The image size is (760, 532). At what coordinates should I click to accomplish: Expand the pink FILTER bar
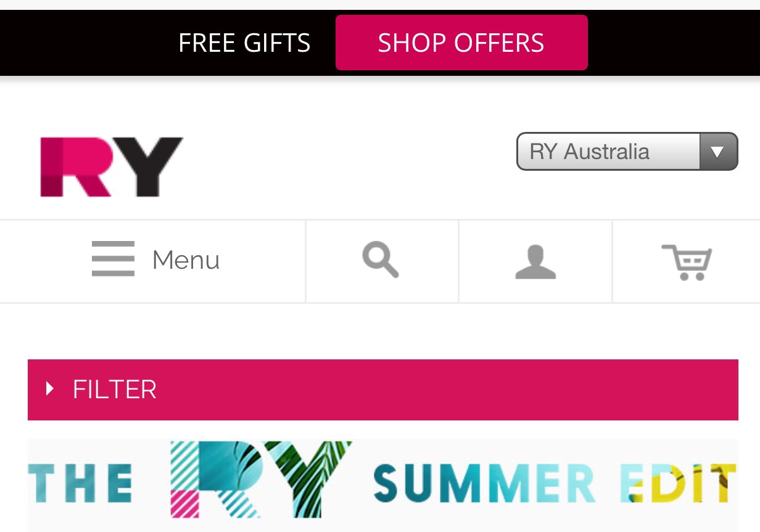click(x=383, y=390)
